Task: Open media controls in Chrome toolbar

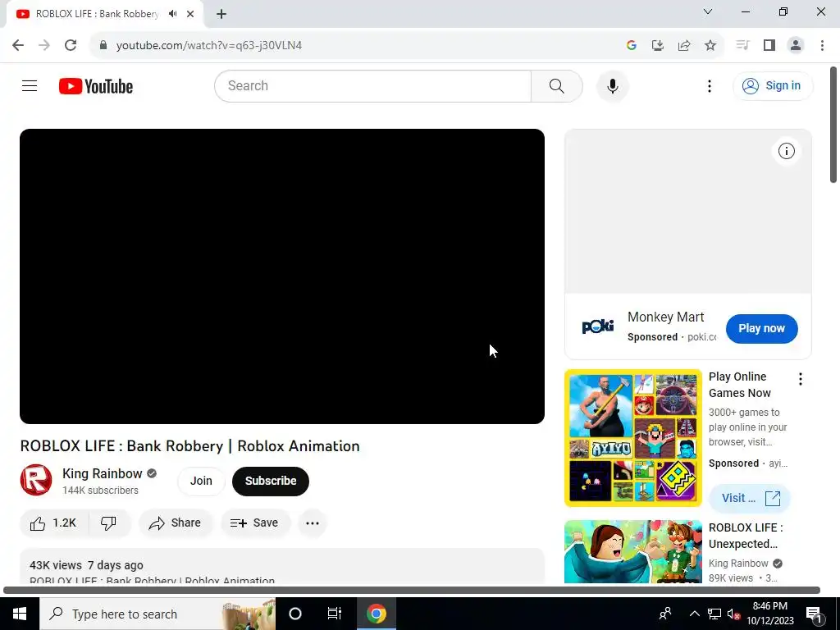Action: point(742,46)
